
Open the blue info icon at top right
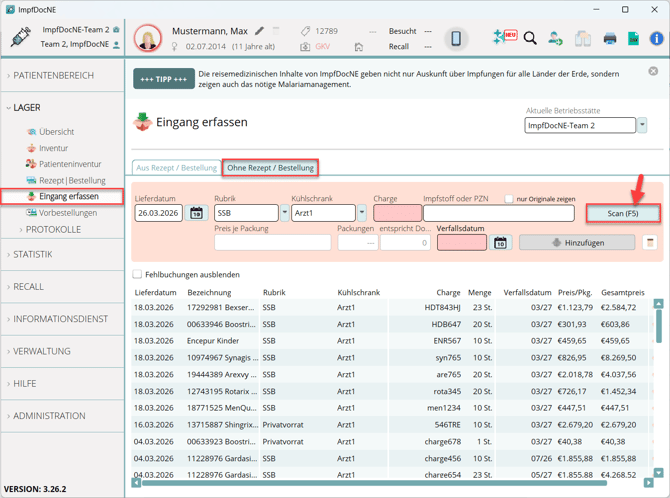(656, 39)
